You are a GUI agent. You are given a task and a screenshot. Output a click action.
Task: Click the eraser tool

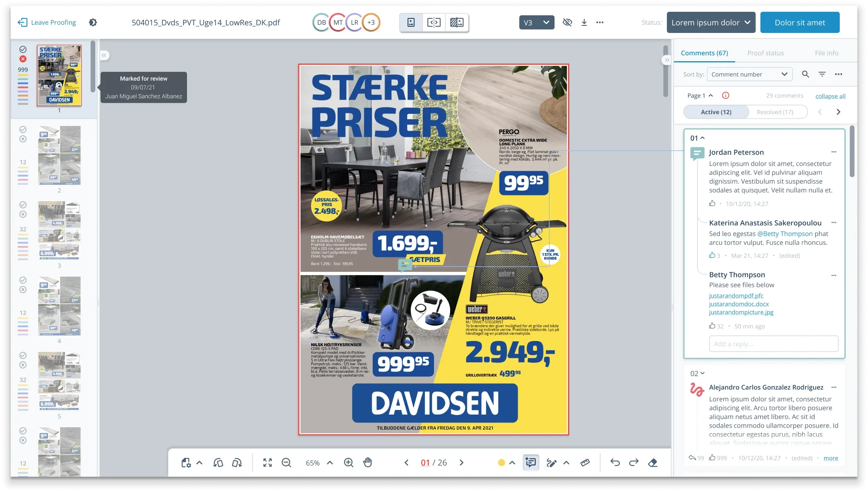653,463
